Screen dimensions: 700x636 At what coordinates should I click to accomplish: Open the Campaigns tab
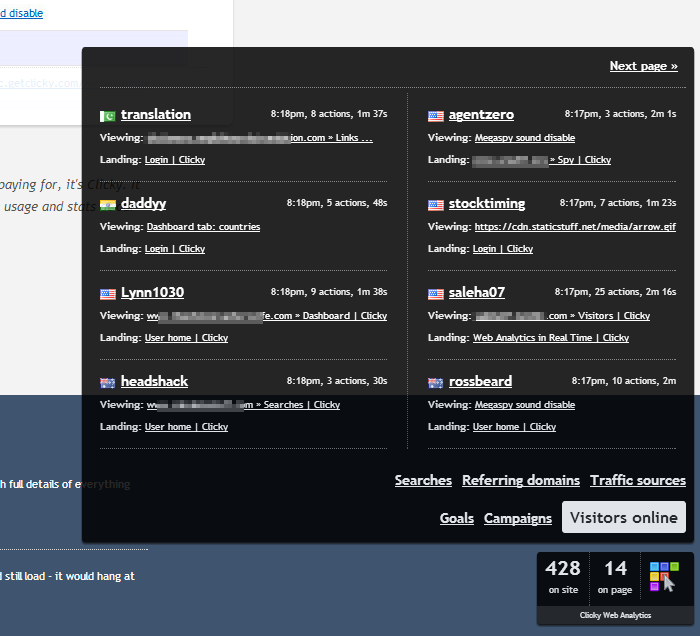coord(517,518)
